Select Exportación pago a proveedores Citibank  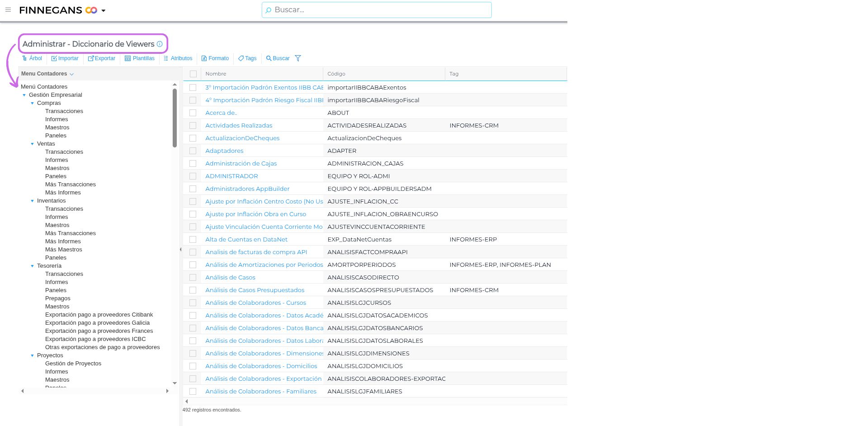(x=99, y=315)
